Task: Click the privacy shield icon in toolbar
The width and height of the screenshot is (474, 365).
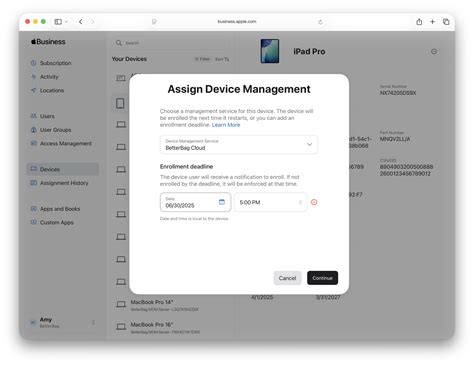Action: [x=154, y=22]
